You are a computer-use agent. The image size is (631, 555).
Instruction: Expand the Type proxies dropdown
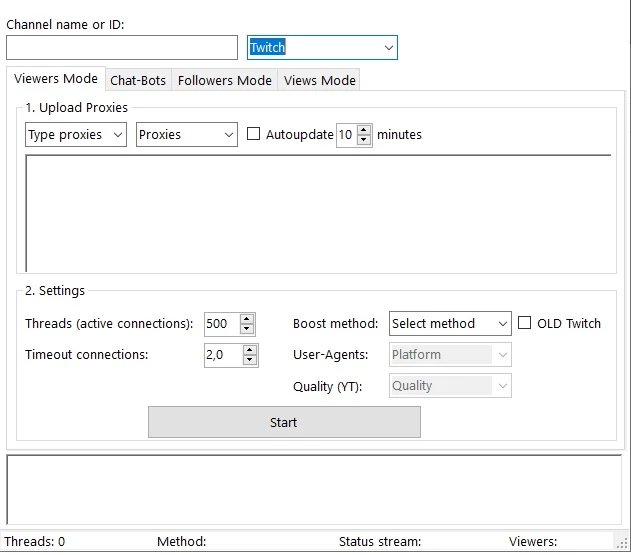pyautogui.click(x=76, y=135)
